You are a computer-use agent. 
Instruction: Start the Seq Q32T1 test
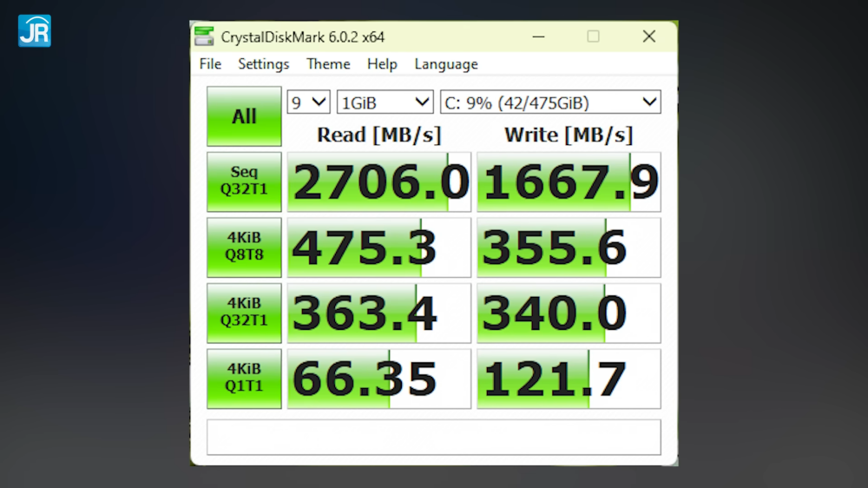244,181
